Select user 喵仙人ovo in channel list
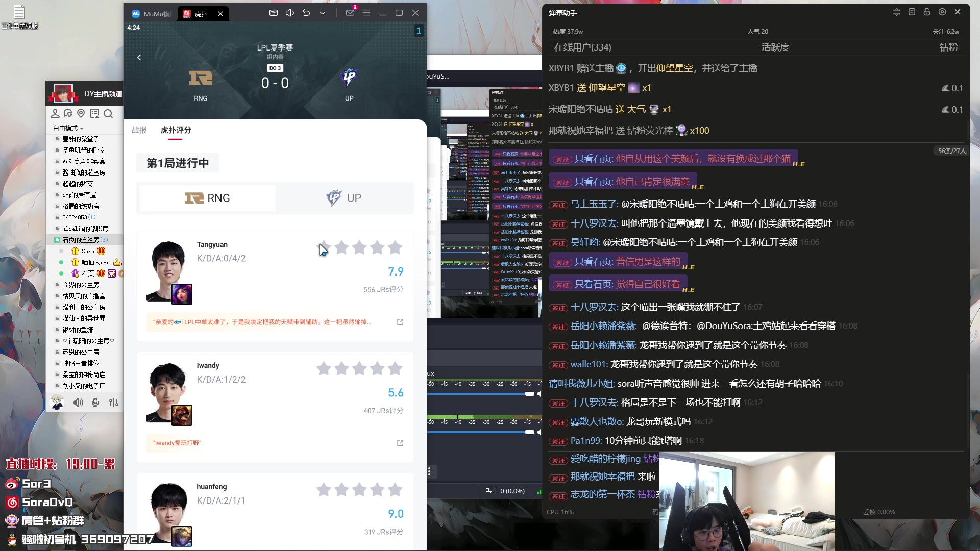 [95, 262]
